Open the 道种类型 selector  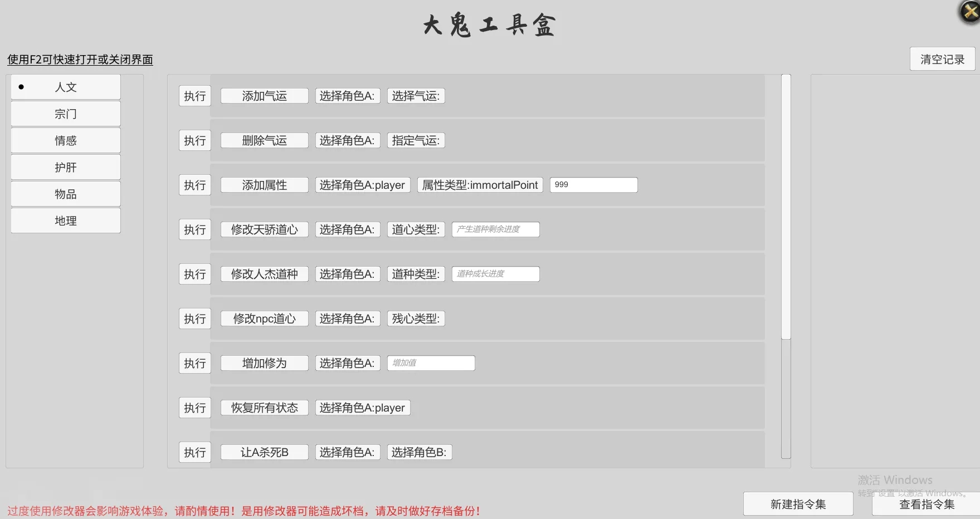click(415, 273)
